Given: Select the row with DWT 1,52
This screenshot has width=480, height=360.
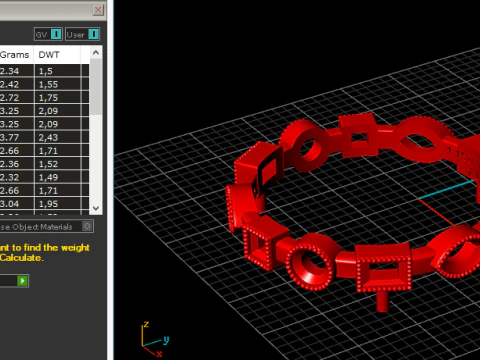Looking at the screenshot, I should (x=44, y=164).
